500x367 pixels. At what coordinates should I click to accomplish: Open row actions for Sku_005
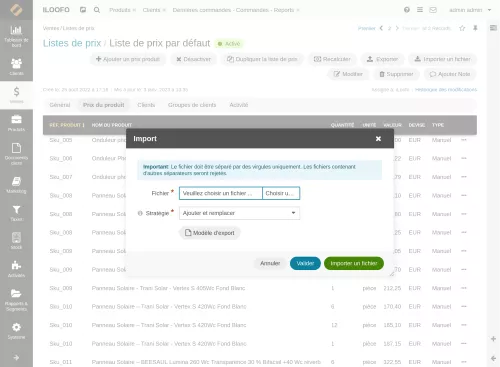[464, 140]
